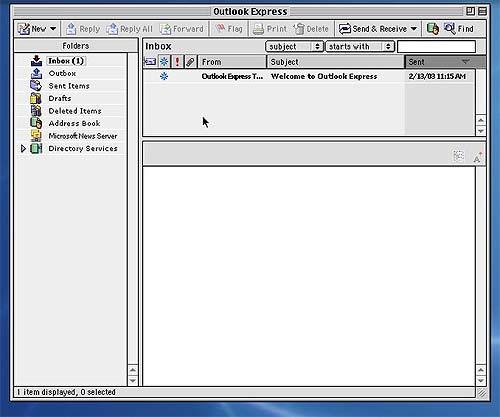
Task: Click folder list scrollbar up arrow
Action: (x=133, y=370)
